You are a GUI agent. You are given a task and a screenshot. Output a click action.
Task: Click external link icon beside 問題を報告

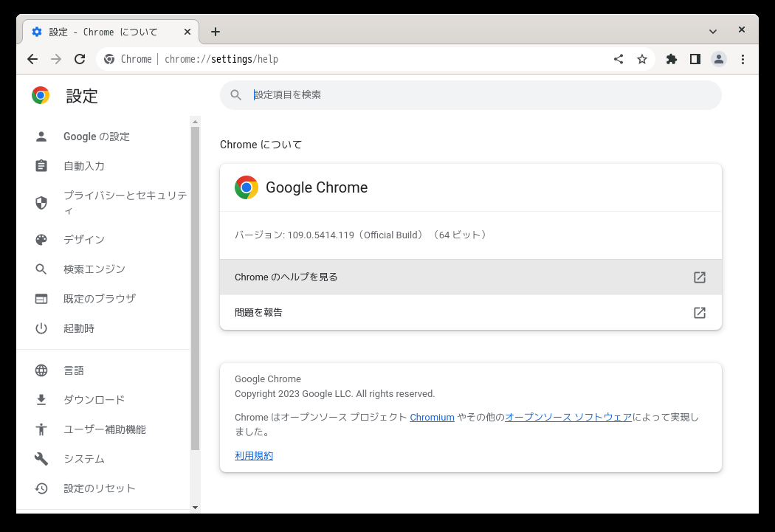click(x=700, y=313)
